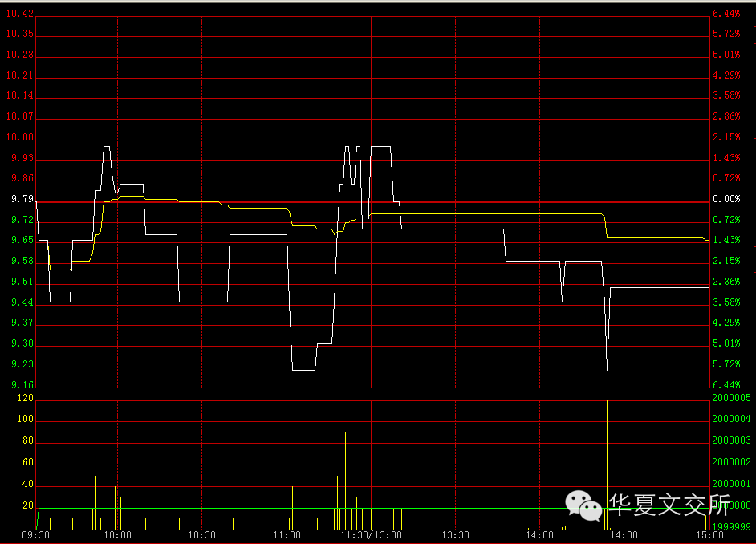Click the green 9.23 price label
This screenshot has width=756, height=544.
(22, 364)
